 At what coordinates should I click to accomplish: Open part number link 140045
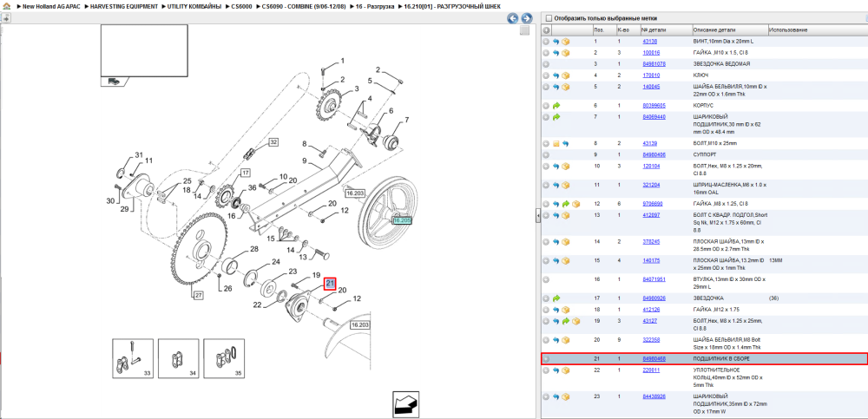(651, 87)
